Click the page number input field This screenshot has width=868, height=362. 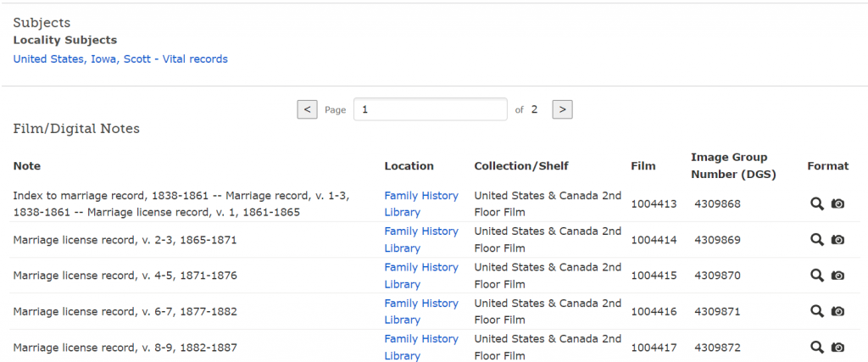point(430,109)
